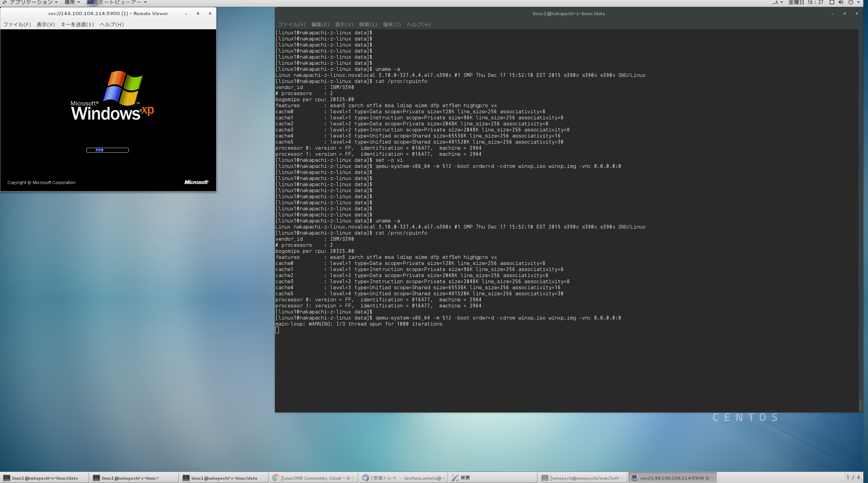This screenshot has width=868, height=483.
Task: Open the 背景 settings window from taskbar
Action: (493, 478)
